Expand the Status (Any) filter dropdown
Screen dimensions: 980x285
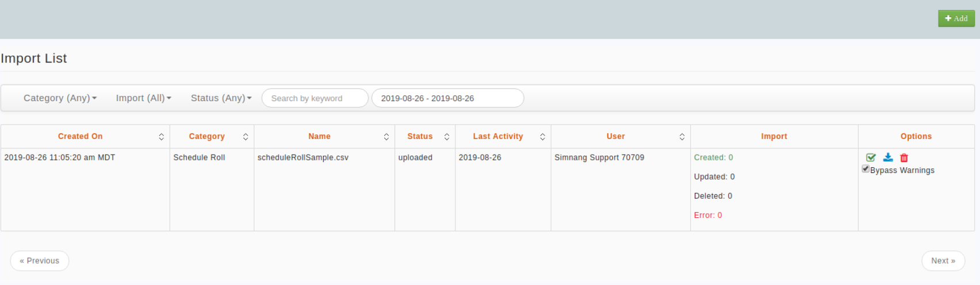[x=221, y=98]
